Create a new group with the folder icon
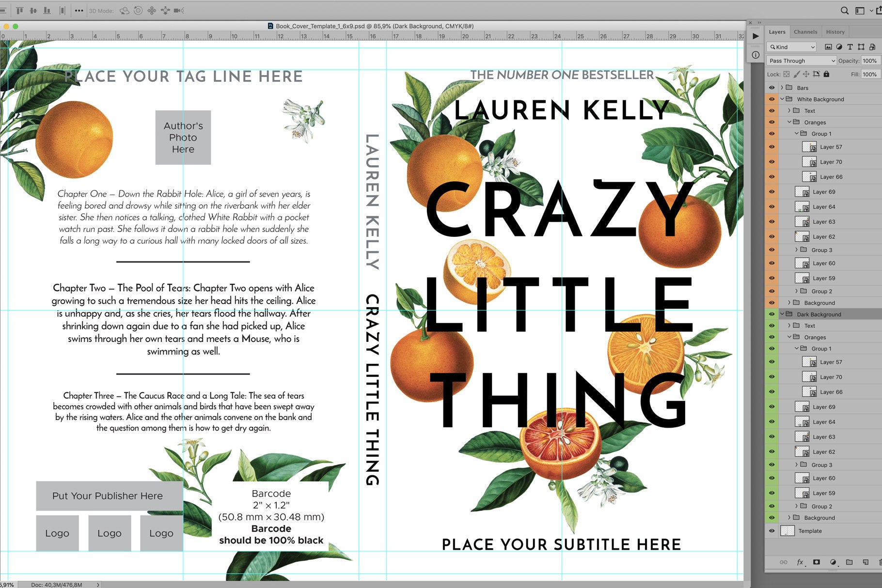The height and width of the screenshot is (588, 882). click(850, 562)
